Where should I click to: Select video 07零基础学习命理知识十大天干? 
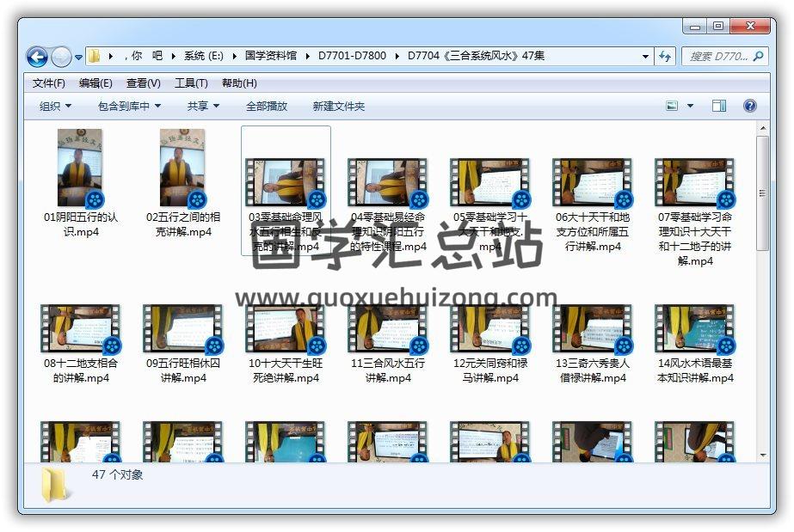[x=695, y=212]
